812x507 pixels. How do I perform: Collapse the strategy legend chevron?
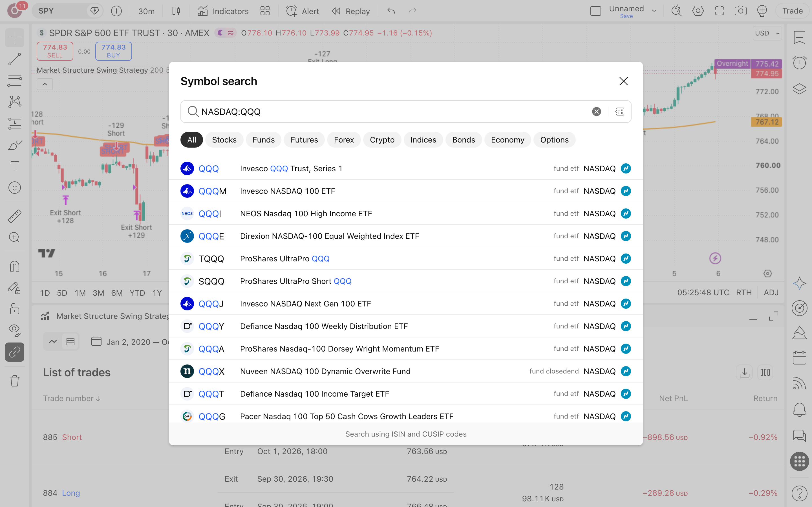pos(45,84)
